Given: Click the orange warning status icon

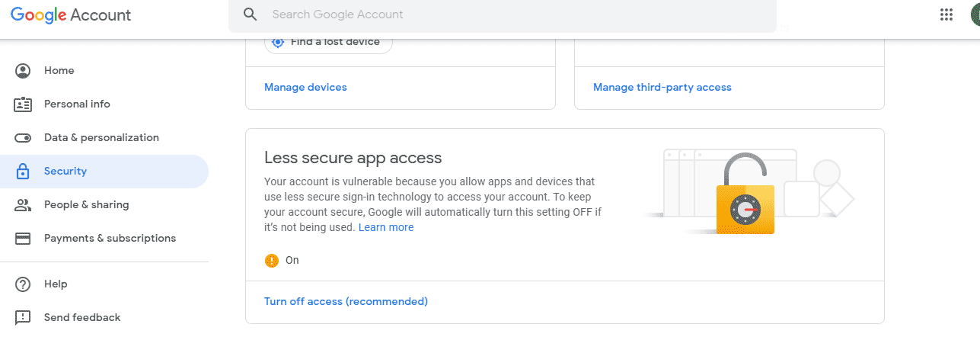Looking at the screenshot, I should [272, 261].
